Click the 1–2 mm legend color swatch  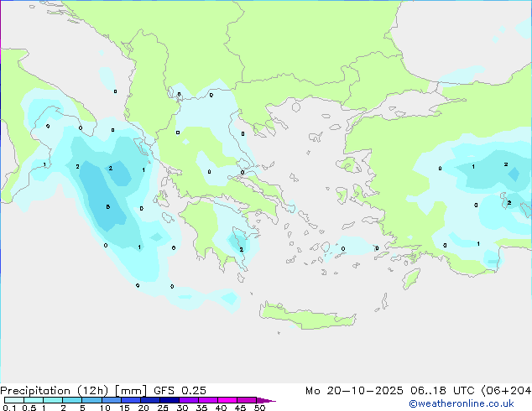point(53,400)
